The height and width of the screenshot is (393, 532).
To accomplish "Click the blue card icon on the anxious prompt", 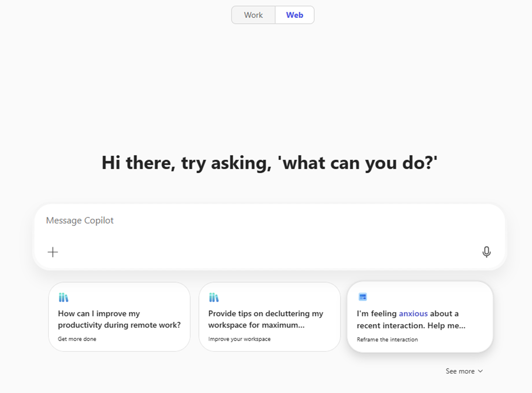I will tap(363, 297).
